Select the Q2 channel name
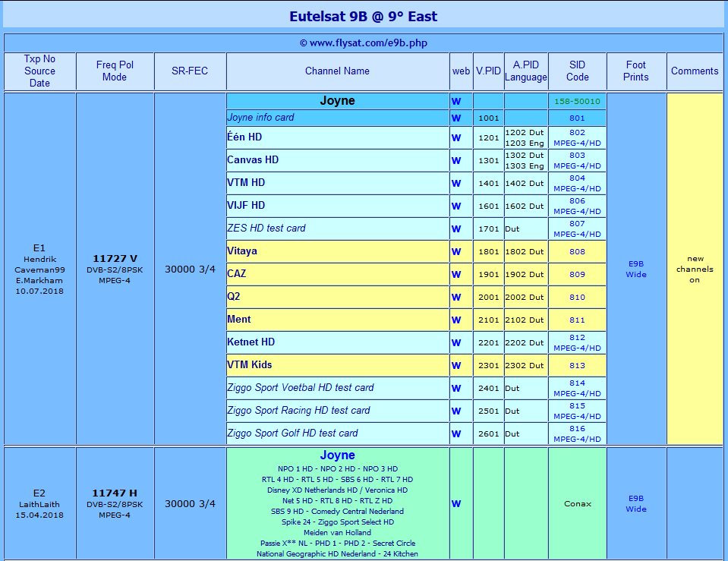Screen dimensions: 728x561 (234, 296)
